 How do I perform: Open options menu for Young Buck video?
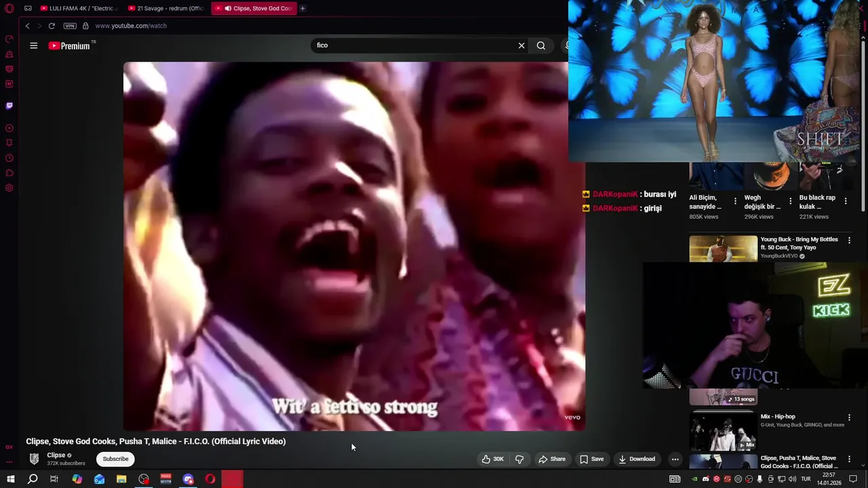coord(849,240)
